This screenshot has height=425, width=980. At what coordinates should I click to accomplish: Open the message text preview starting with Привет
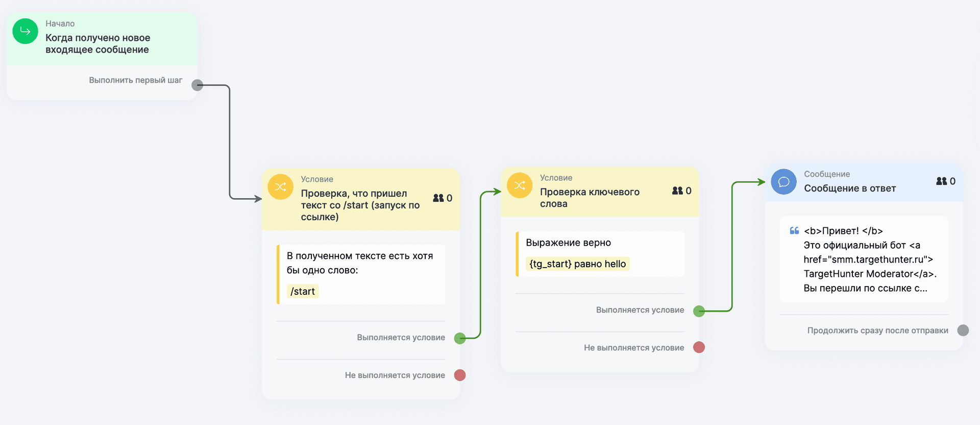pos(869,259)
